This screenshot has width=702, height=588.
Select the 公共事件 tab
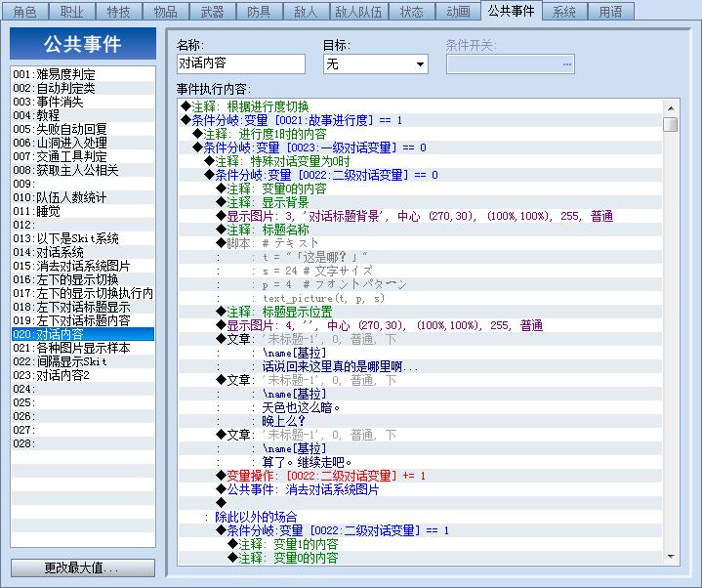pyautogui.click(x=511, y=11)
